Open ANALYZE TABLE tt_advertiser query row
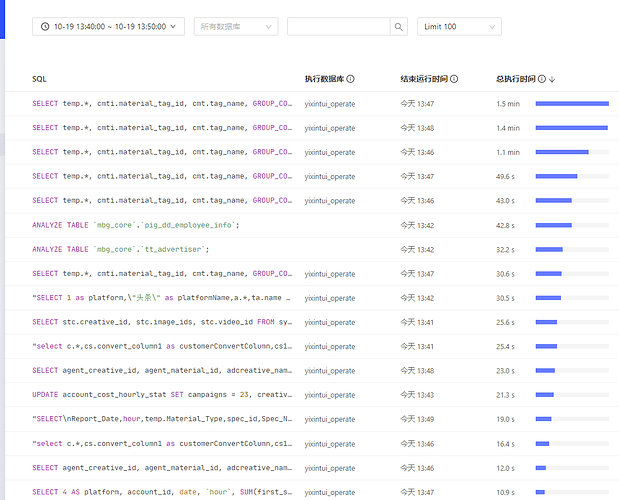The height and width of the screenshot is (500, 619). tap(120, 249)
